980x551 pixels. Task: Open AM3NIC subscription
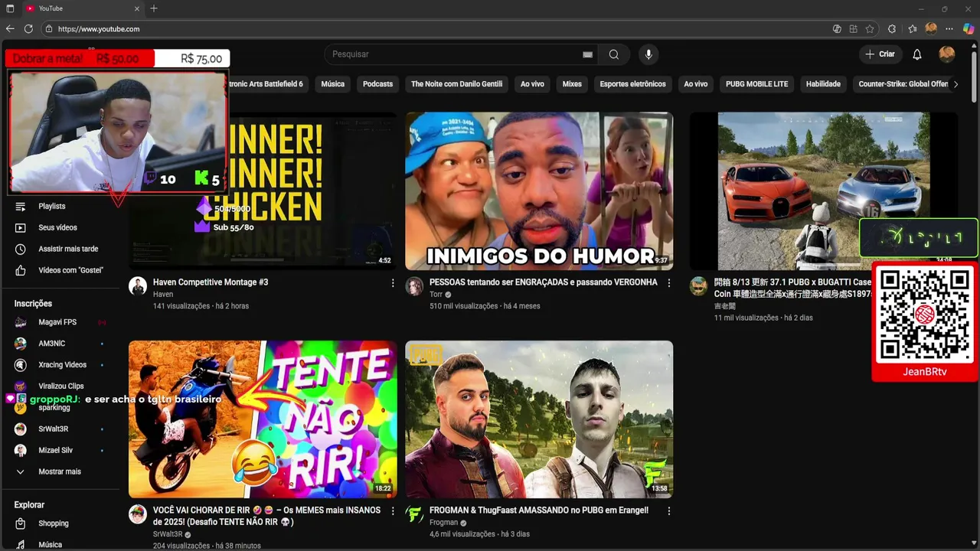[x=52, y=344]
